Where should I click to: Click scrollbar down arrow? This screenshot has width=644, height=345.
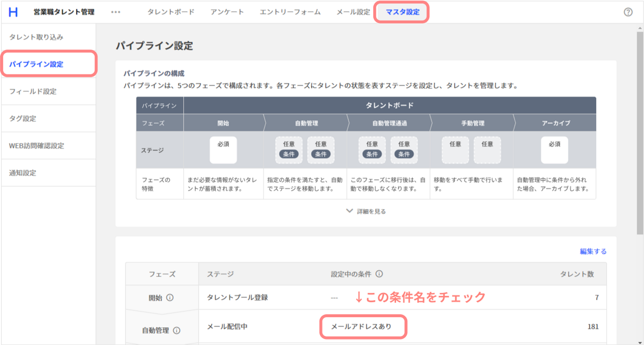tap(640, 342)
